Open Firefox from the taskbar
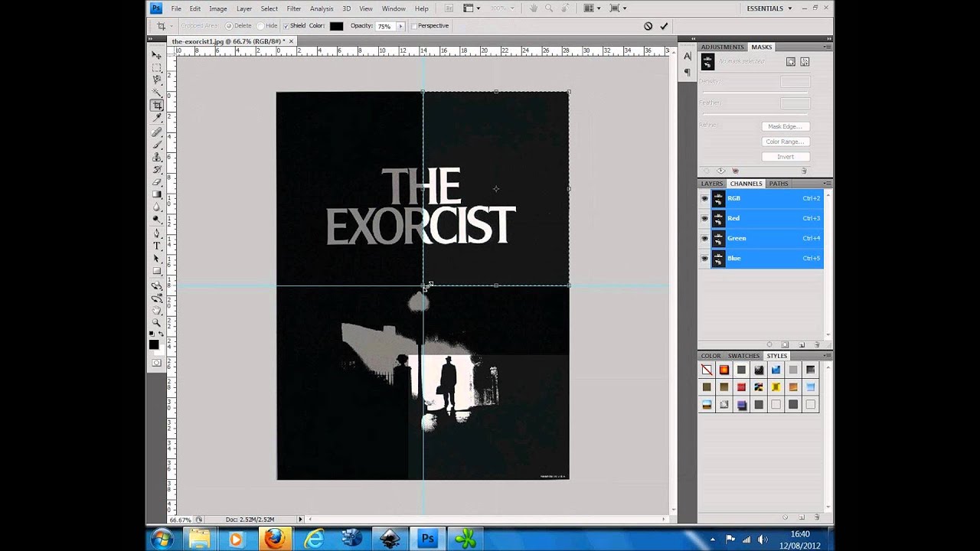Viewport: 980px width, 551px height. coord(275,539)
